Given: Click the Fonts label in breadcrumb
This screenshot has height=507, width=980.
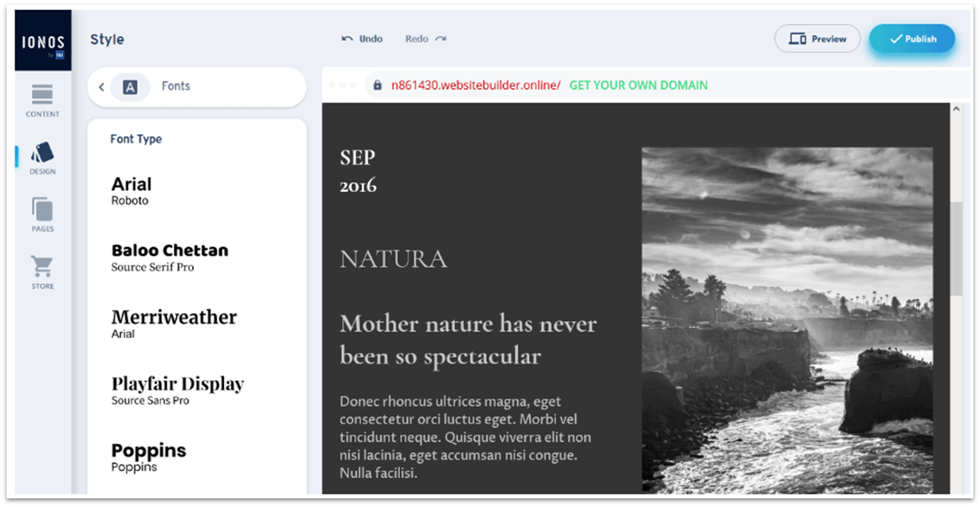Looking at the screenshot, I should [176, 86].
